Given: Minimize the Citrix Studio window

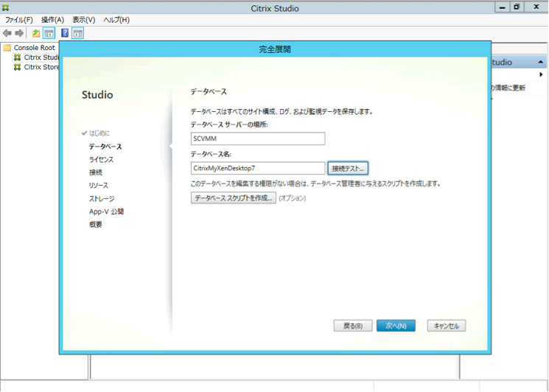Looking at the screenshot, I should 502,7.
